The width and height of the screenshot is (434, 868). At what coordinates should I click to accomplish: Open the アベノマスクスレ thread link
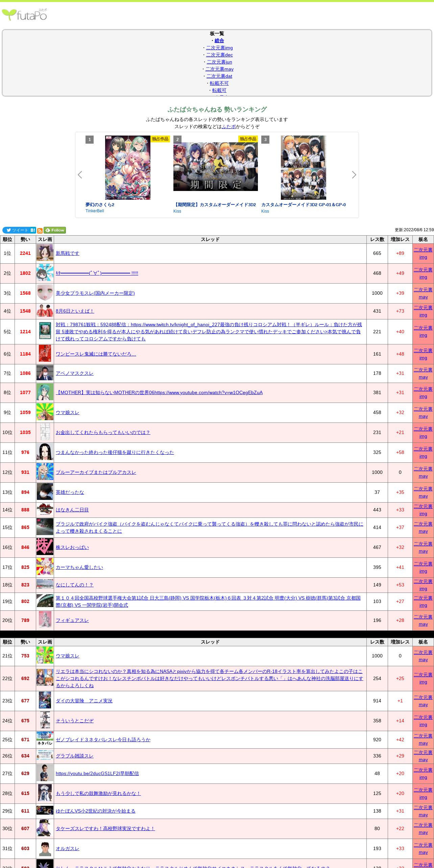(x=74, y=373)
